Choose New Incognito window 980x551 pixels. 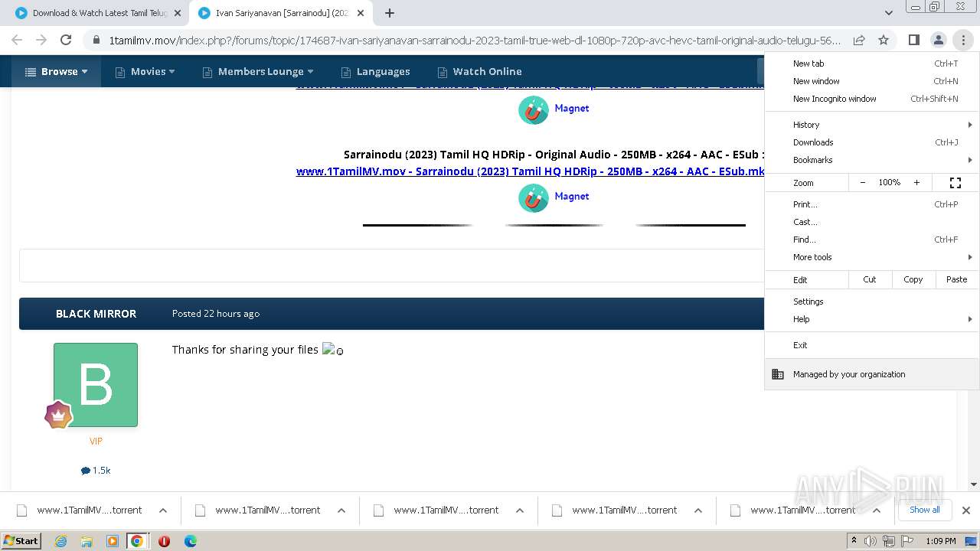coord(871,99)
